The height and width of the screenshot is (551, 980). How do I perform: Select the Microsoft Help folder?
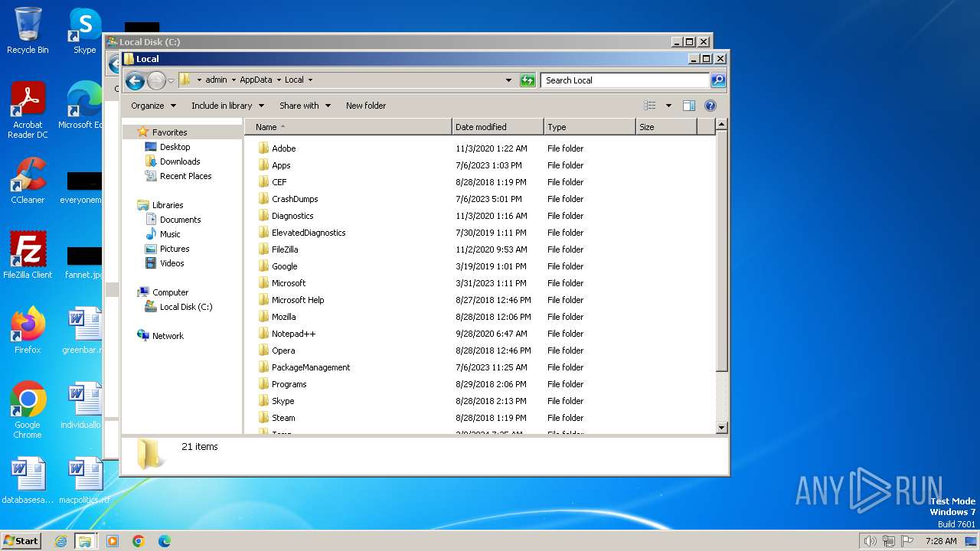(298, 300)
